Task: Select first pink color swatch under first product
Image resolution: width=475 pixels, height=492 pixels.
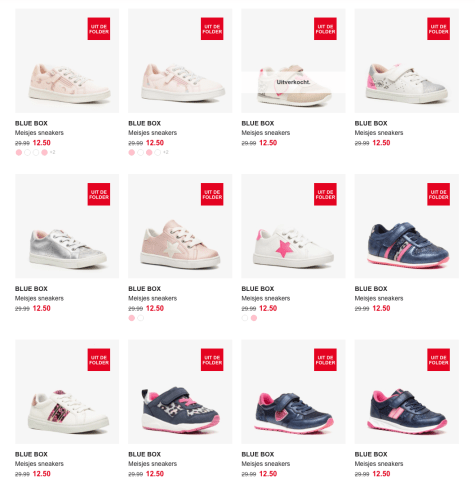Action: [19, 152]
